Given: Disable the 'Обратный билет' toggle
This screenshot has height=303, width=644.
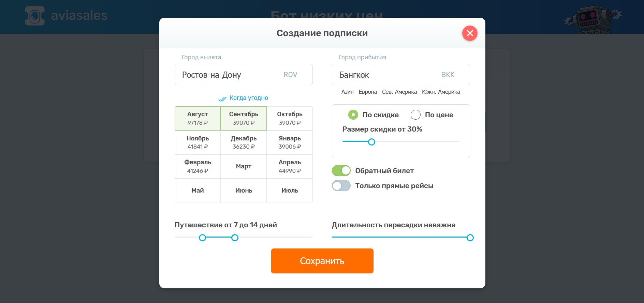Looking at the screenshot, I should coord(341,170).
